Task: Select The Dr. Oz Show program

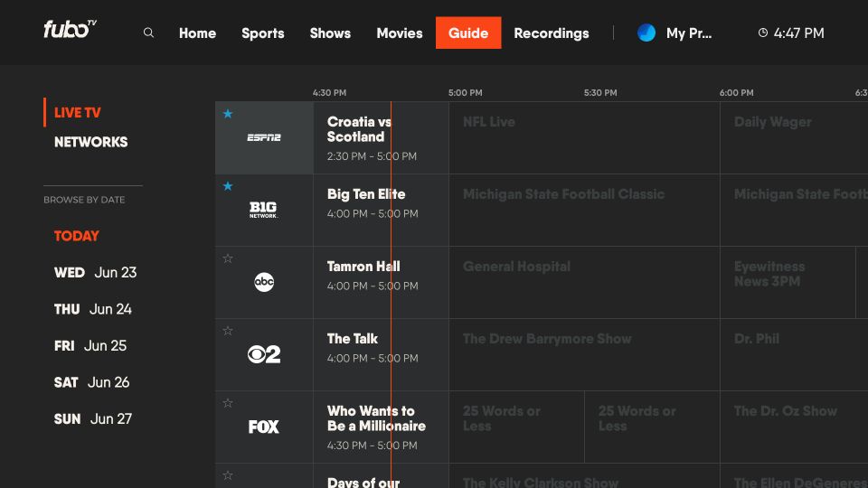Action: tap(794, 427)
